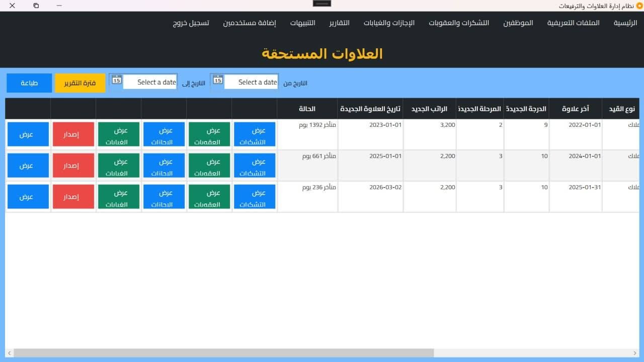
Task: Open the 'التقارير' menu item
Action: click(x=340, y=23)
